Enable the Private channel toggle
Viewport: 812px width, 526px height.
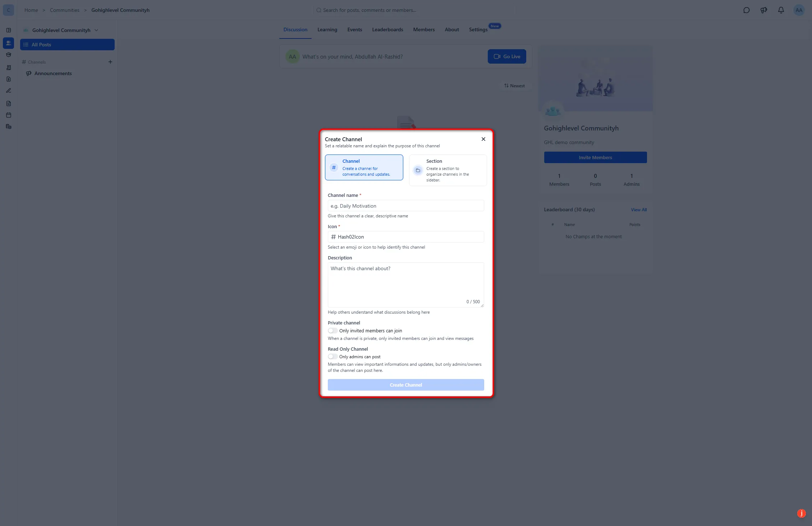pos(332,331)
